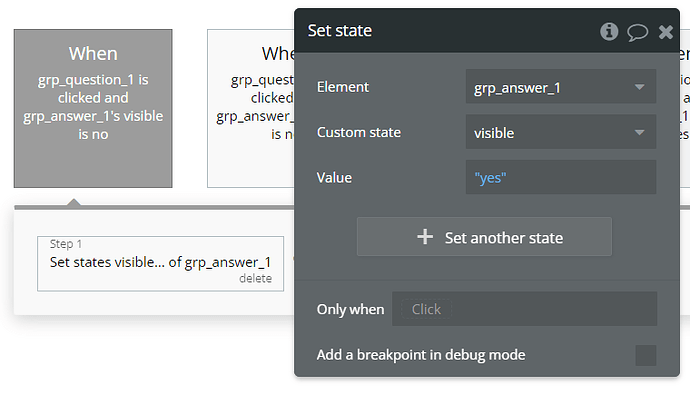Expand the Custom state dropdown set to visible
Viewport: 690px width, 405px height.
point(560,133)
